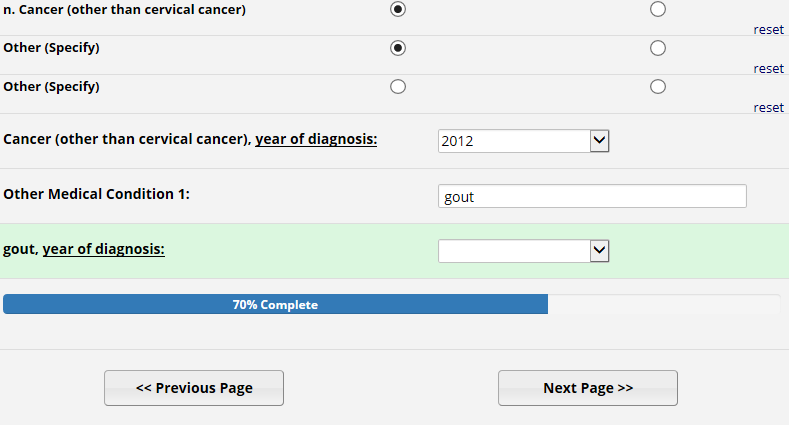The width and height of the screenshot is (789, 425).
Task: Click reset for the second Other (Specify) row
Action: 768,108
